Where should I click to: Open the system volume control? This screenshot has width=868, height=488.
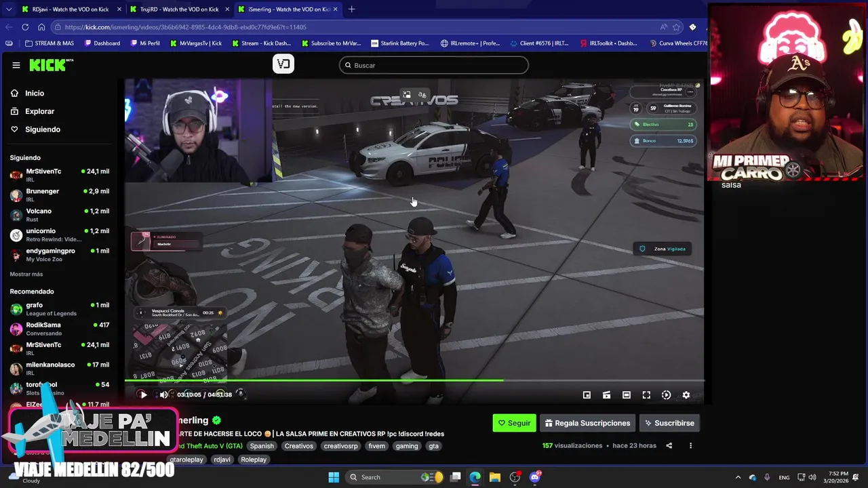(x=812, y=477)
